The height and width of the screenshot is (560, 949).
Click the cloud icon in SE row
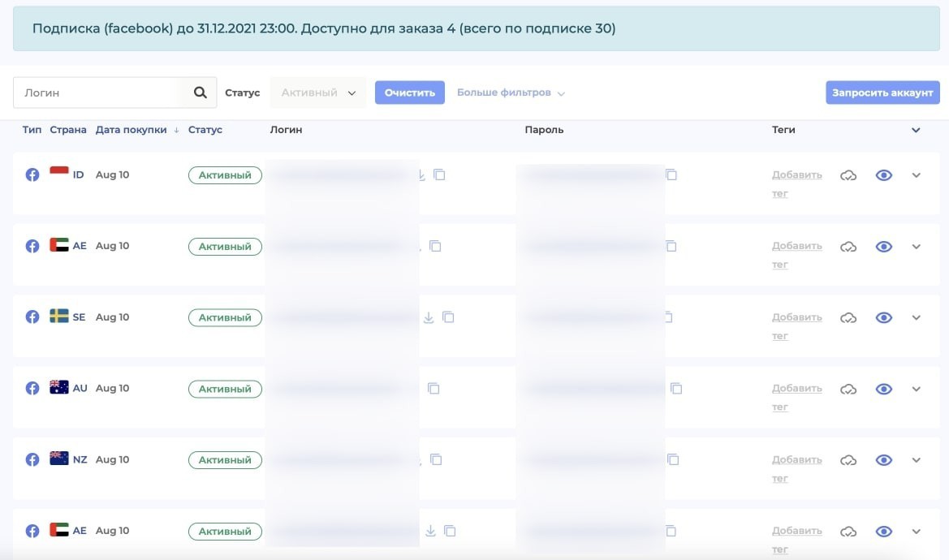(848, 318)
